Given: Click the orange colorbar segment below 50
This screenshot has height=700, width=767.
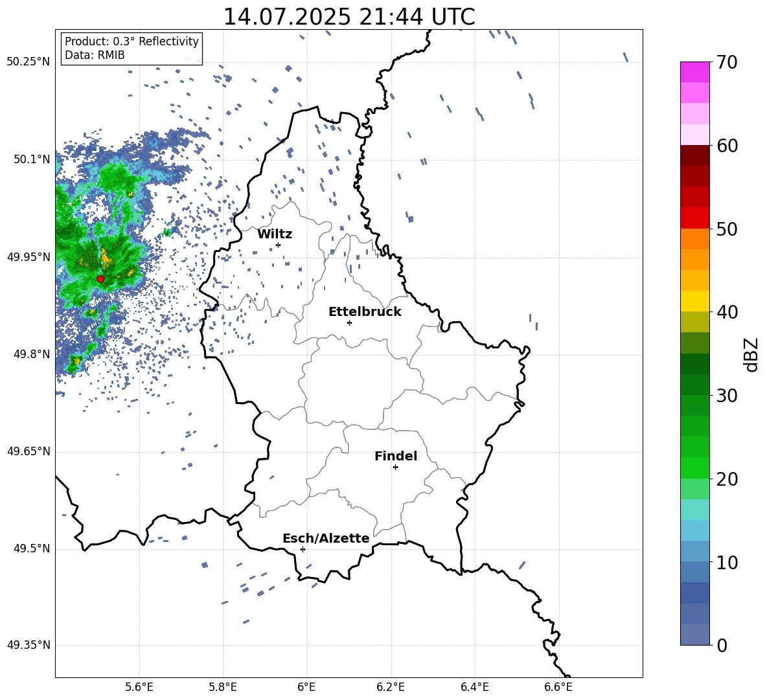Looking at the screenshot, I should click(x=694, y=238).
